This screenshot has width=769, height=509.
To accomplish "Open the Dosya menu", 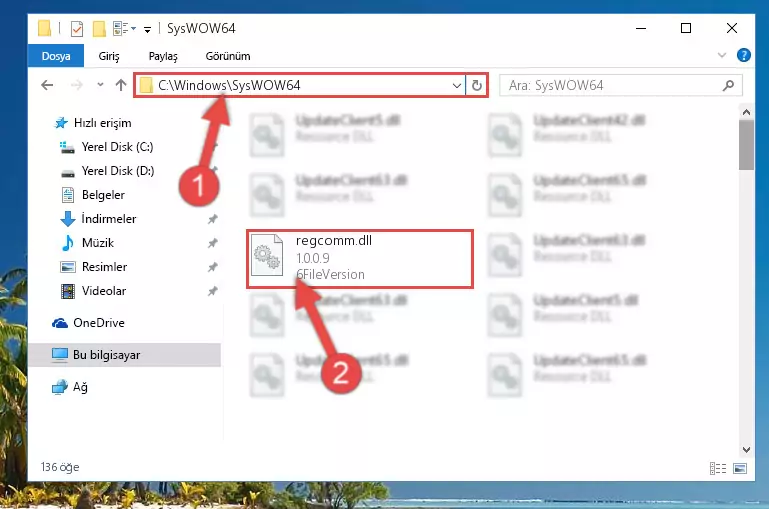I will click(x=56, y=56).
